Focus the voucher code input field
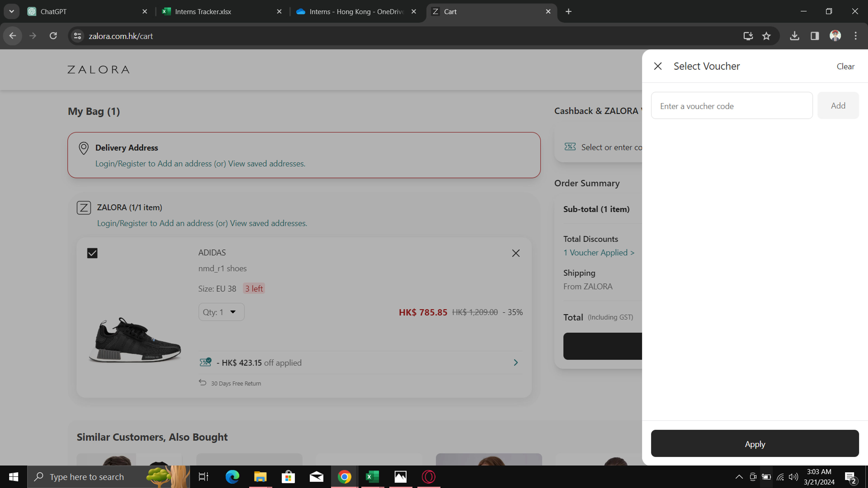The image size is (868, 488). coord(732,106)
